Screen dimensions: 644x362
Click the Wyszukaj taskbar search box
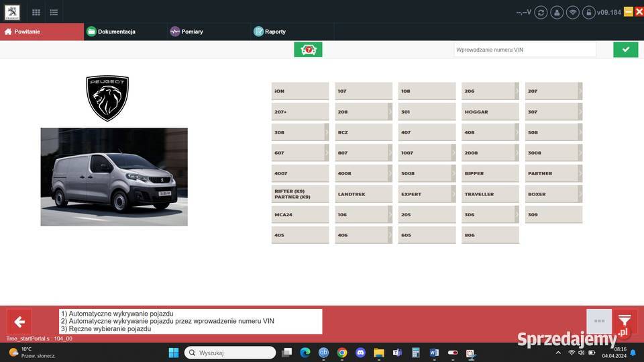[230, 353]
